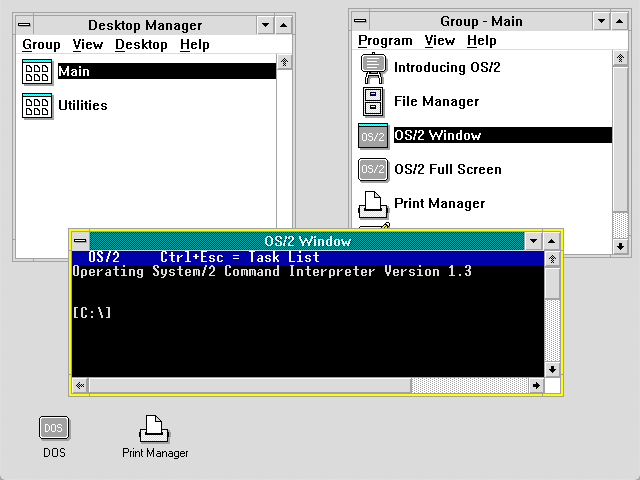Click the OS/2 Window horizontal scrollbar thumb
The height and width of the screenshot is (480, 640).
click(250, 385)
